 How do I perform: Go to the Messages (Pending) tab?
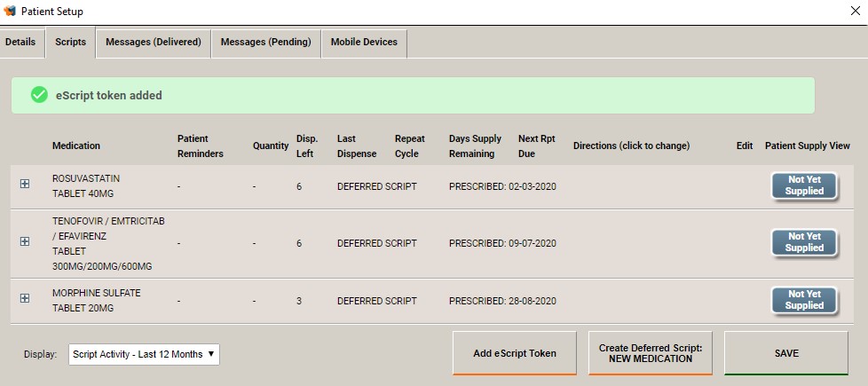[x=265, y=42]
